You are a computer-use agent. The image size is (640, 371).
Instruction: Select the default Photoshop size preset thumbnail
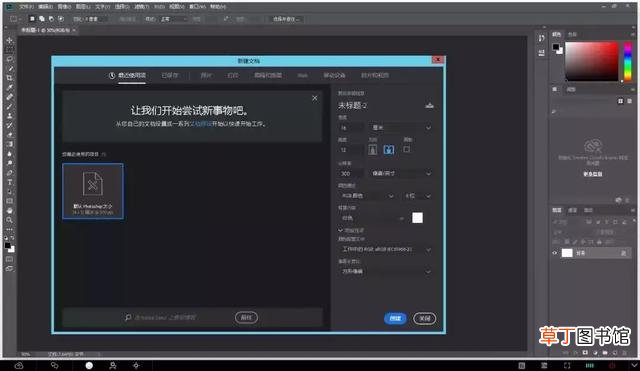[x=93, y=191]
